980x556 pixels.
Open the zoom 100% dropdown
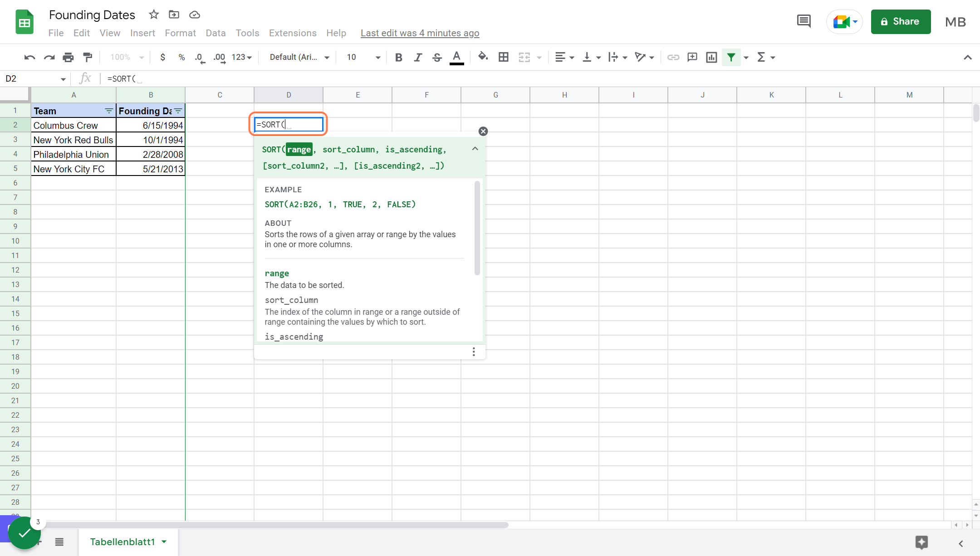[x=127, y=57]
